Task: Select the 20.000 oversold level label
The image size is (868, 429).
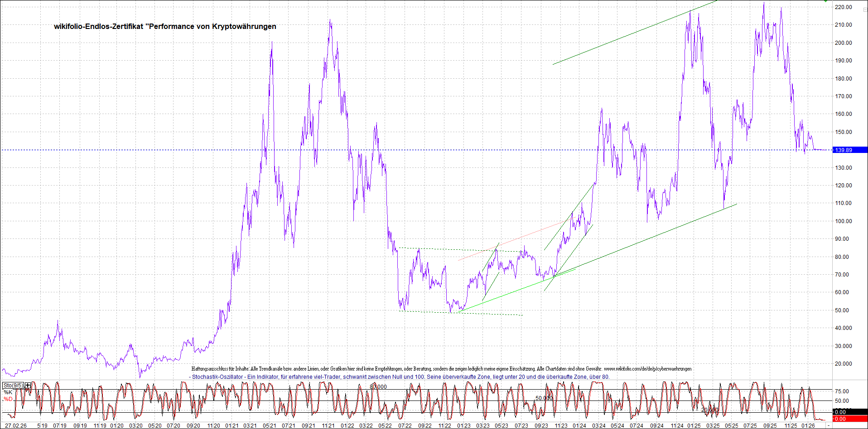Action: [x=710, y=410]
